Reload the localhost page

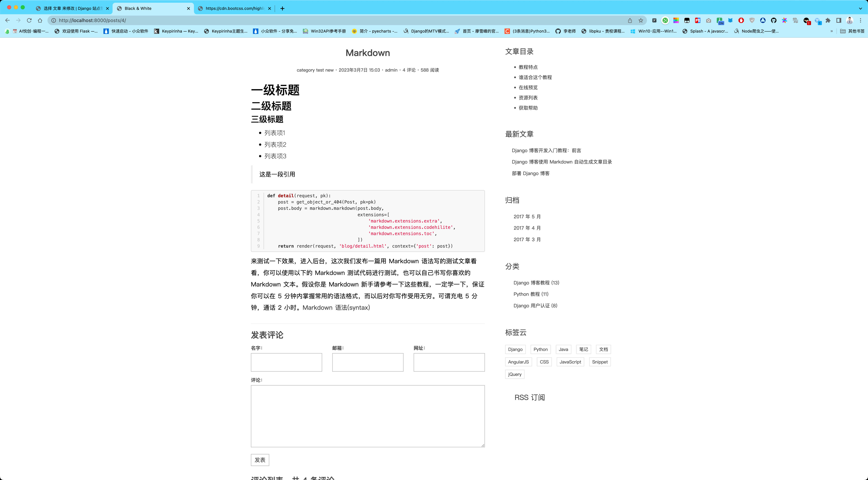click(x=29, y=20)
